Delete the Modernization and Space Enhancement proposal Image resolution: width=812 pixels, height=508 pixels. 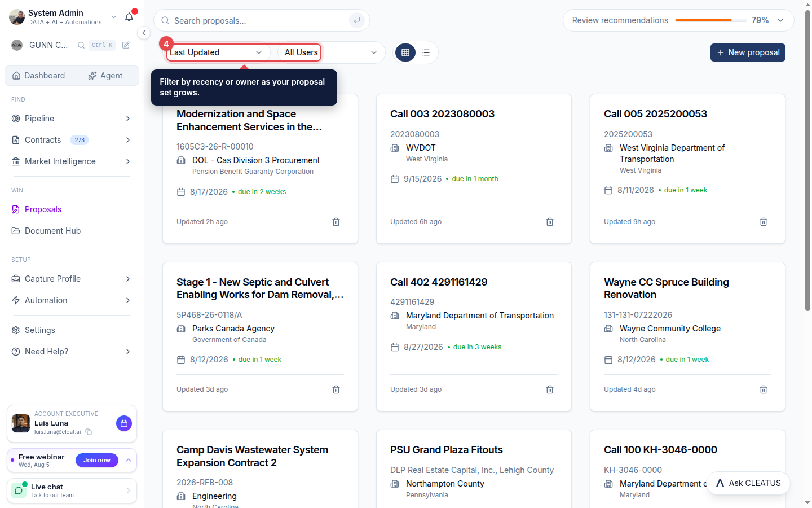336,222
